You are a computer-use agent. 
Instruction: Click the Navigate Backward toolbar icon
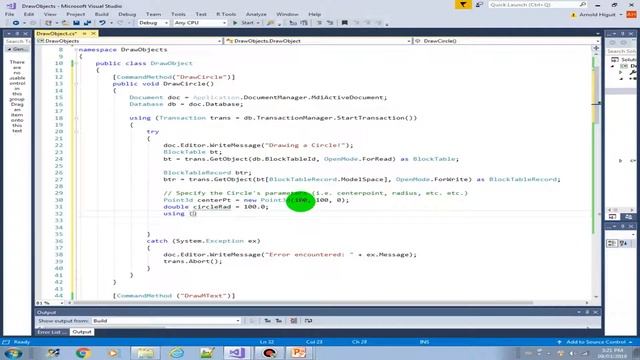tap(16, 23)
